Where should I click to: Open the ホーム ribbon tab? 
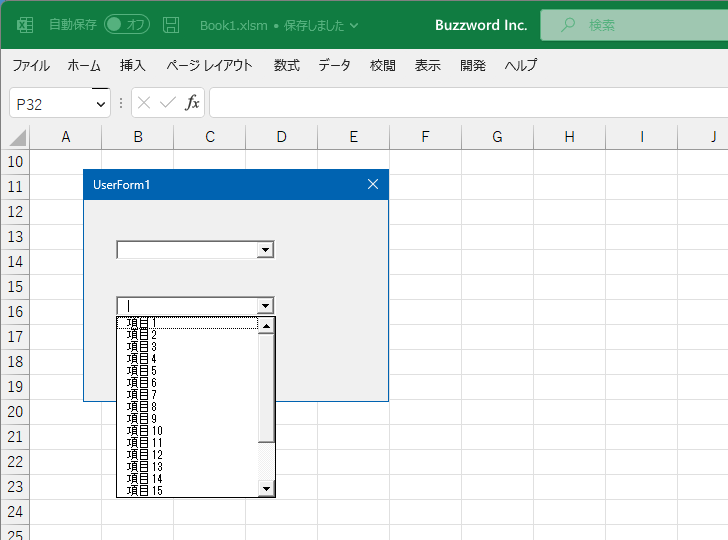click(x=84, y=65)
